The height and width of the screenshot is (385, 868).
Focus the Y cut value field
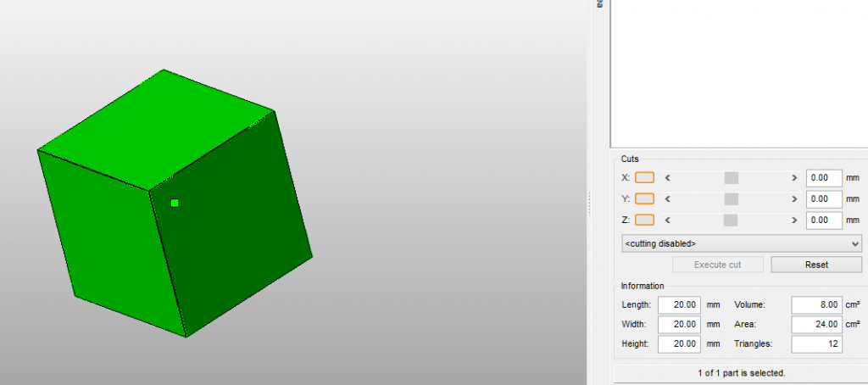point(822,199)
